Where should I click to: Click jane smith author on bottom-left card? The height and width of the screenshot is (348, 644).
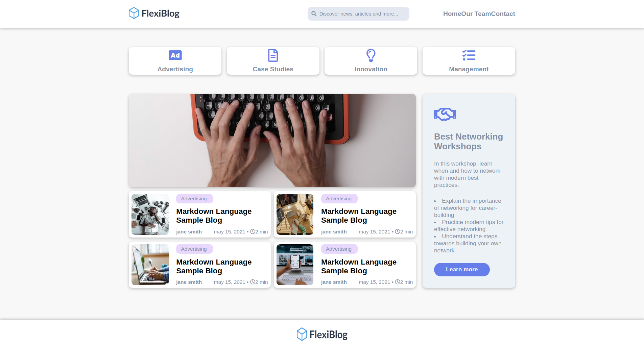pos(189,282)
